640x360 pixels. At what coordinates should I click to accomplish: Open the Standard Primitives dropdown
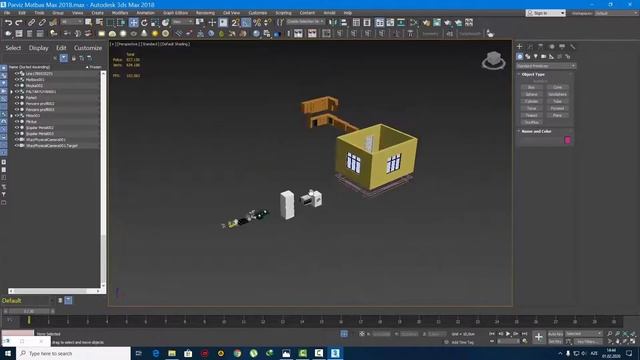[x=546, y=66]
